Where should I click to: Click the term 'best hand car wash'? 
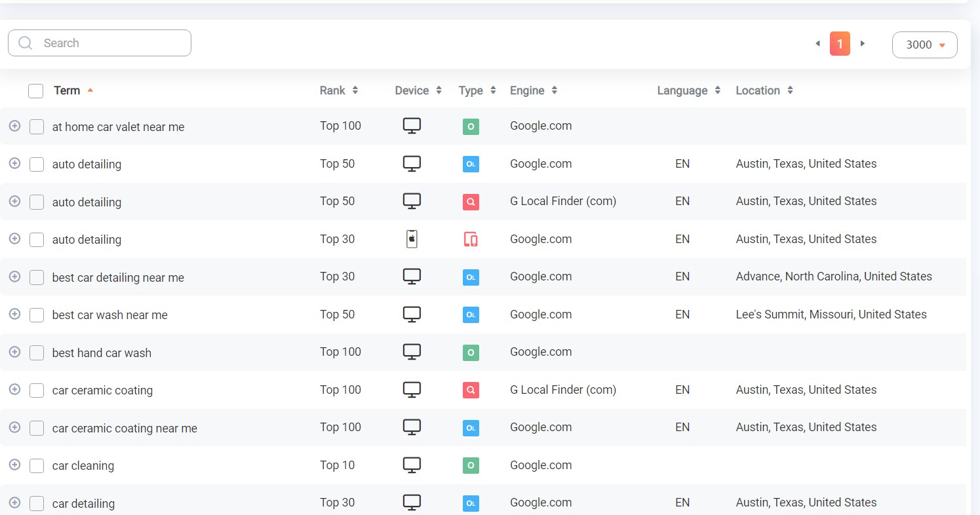pos(102,353)
